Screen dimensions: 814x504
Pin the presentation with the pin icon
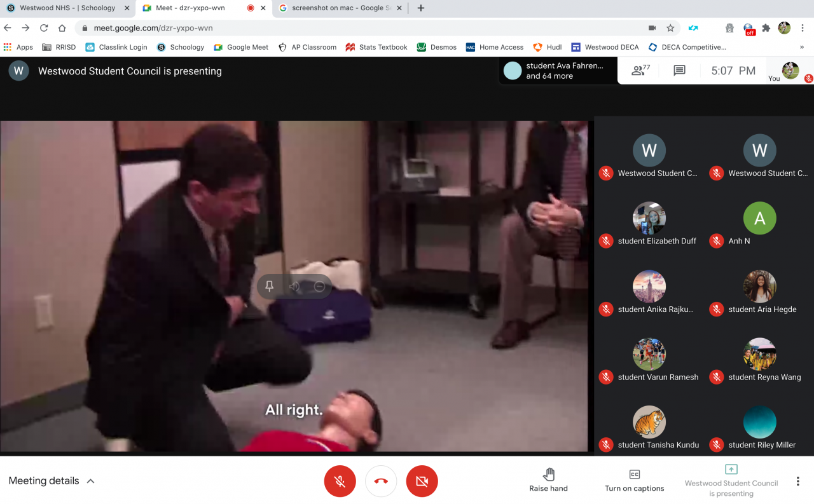click(269, 287)
